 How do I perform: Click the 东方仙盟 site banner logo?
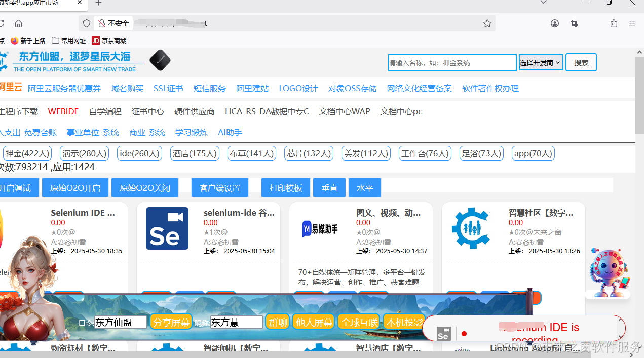click(72, 61)
